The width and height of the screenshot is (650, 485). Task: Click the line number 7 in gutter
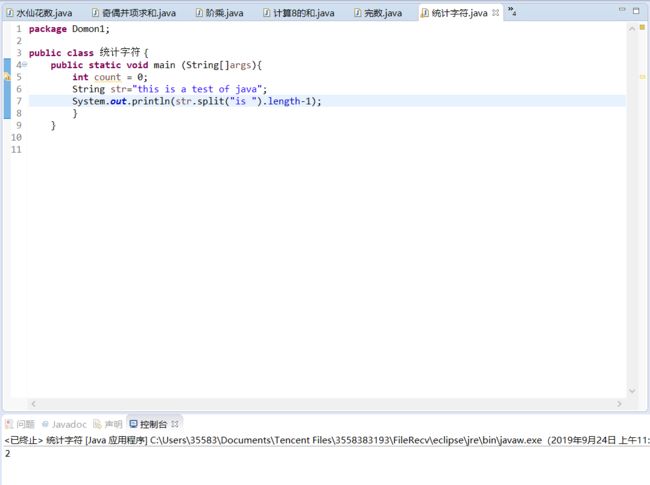[19, 101]
